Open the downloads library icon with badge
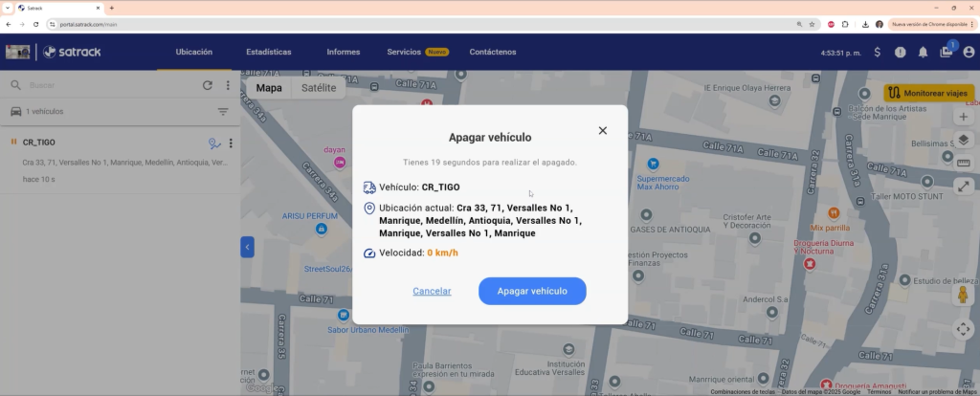The height and width of the screenshot is (396, 980). (947, 52)
